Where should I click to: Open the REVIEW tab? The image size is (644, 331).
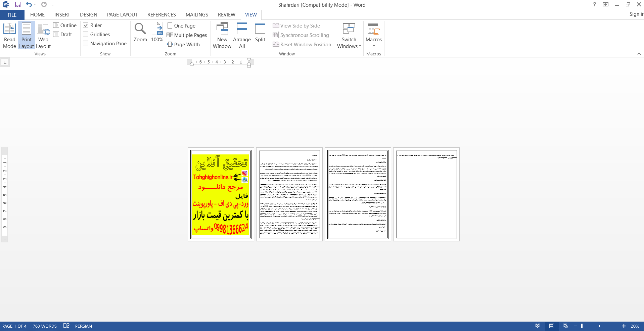point(226,15)
